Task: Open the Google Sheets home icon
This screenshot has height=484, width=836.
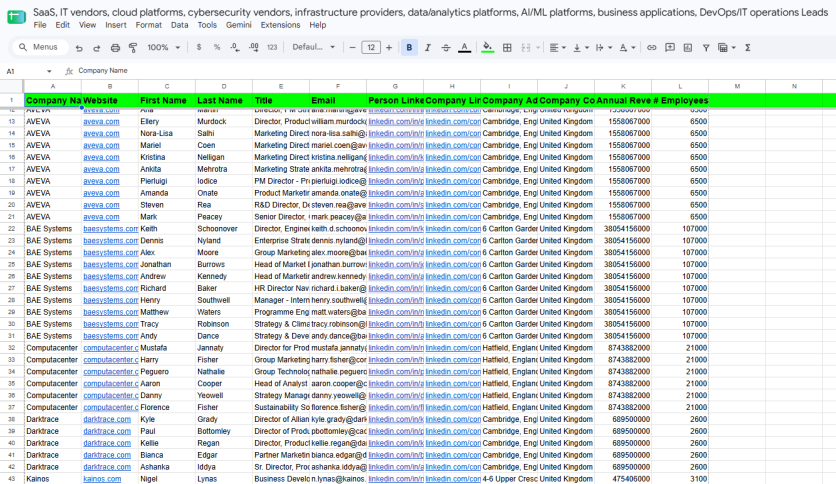Action: point(16,17)
